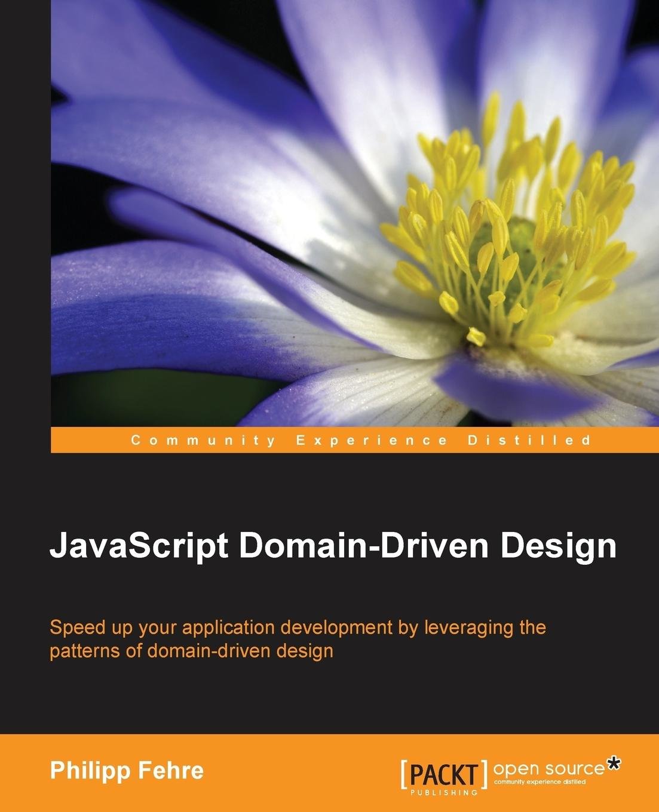Image resolution: width=659 pixels, height=812 pixels.
Task: Click the author name Philipp Fehre
Action: [x=127, y=770]
